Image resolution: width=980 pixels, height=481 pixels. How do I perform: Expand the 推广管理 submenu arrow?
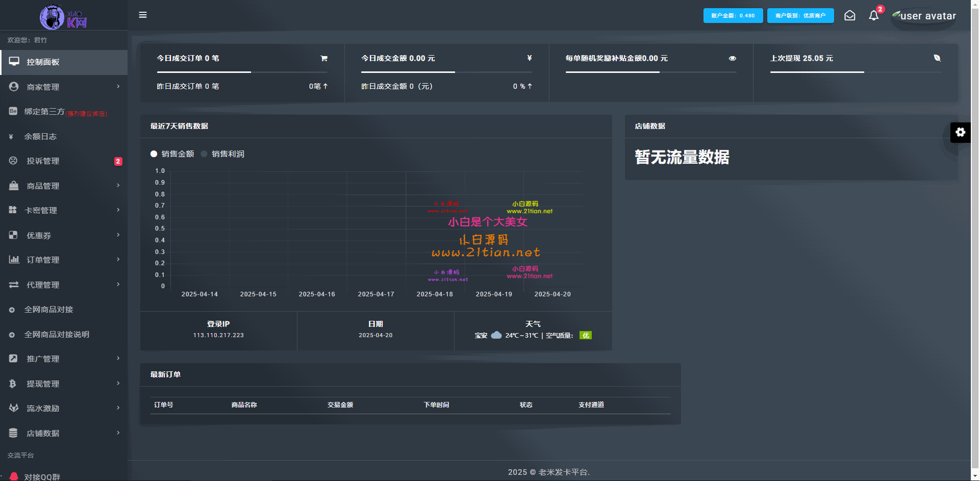coord(118,358)
